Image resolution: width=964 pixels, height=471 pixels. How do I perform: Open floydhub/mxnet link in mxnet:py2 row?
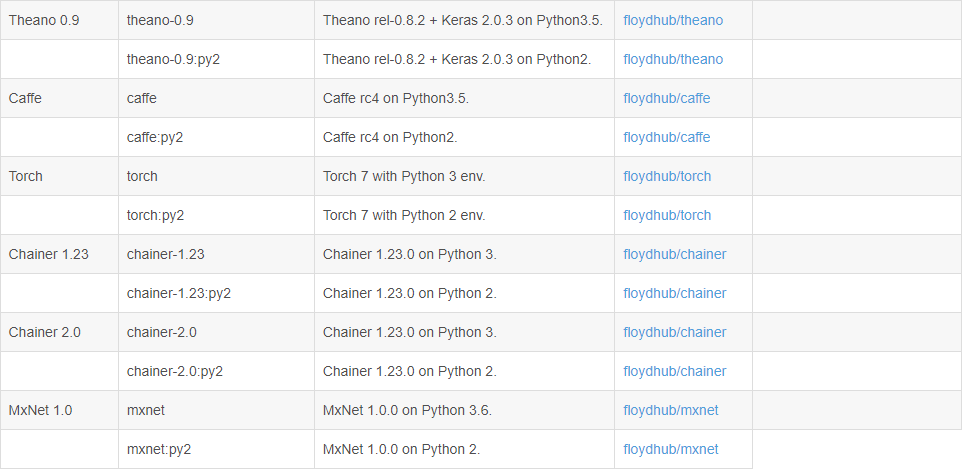[670, 449]
